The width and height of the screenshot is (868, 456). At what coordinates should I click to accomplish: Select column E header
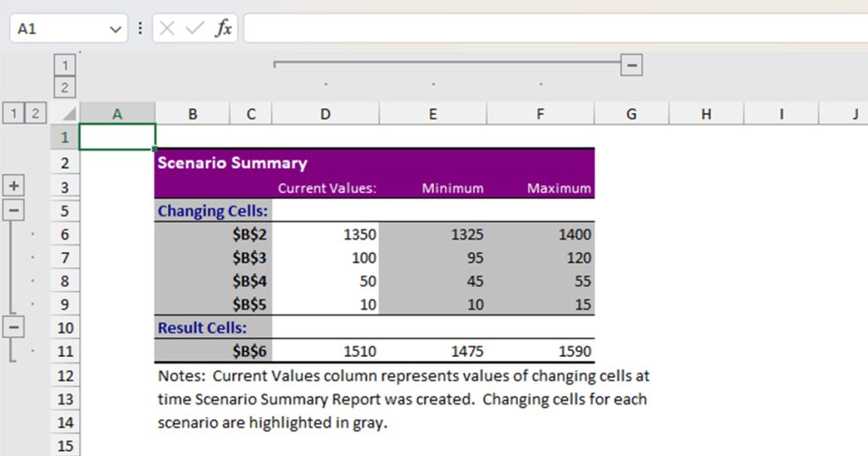[x=433, y=114]
